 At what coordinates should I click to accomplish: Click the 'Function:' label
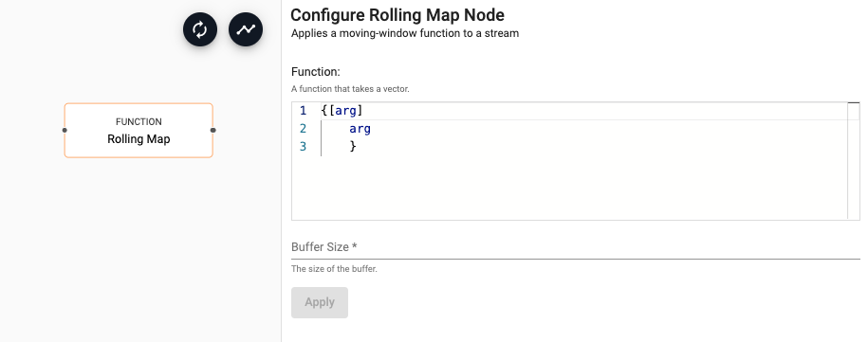click(316, 72)
